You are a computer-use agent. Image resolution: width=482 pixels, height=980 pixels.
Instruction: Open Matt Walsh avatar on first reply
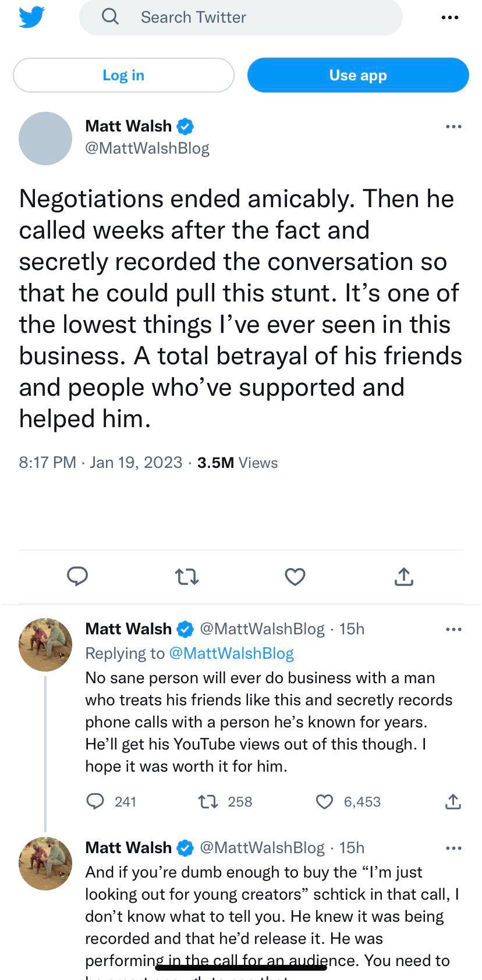tap(45, 645)
